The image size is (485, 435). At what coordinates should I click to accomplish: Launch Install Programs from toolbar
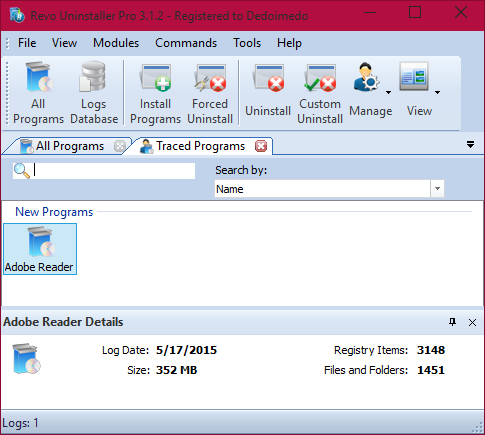pos(155,93)
